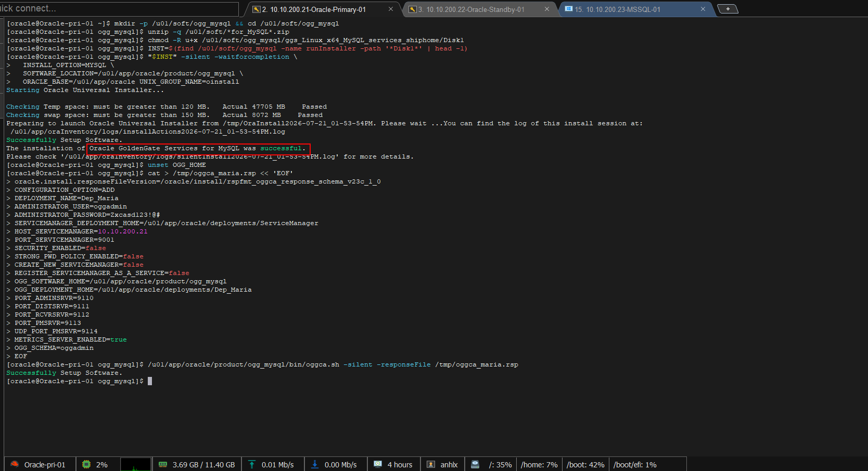Image resolution: width=868 pixels, height=471 pixels.
Task: Click the 0.00 Mb/s download speed value
Action: point(341,465)
